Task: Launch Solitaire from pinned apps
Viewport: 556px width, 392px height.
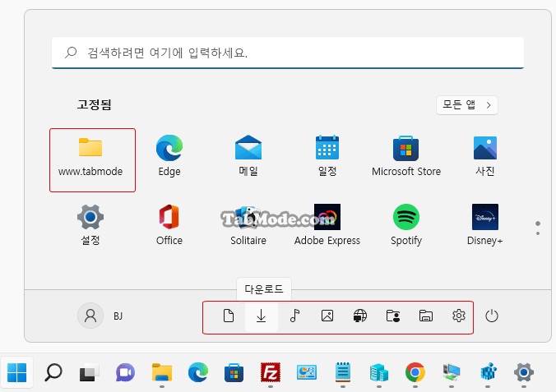Action: pyautogui.click(x=248, y=224)
